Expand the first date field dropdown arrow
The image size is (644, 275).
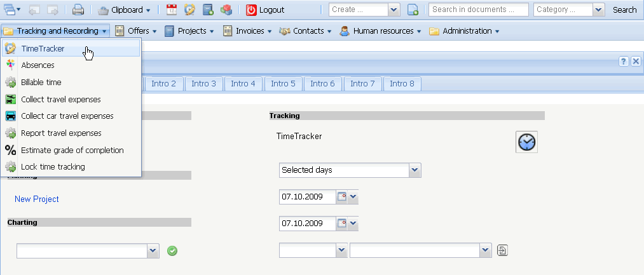click(353, 198)
